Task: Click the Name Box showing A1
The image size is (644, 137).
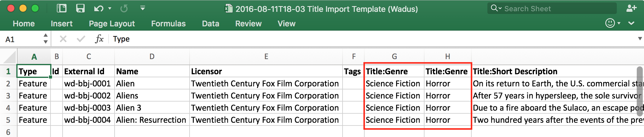Action: [23, 39]
